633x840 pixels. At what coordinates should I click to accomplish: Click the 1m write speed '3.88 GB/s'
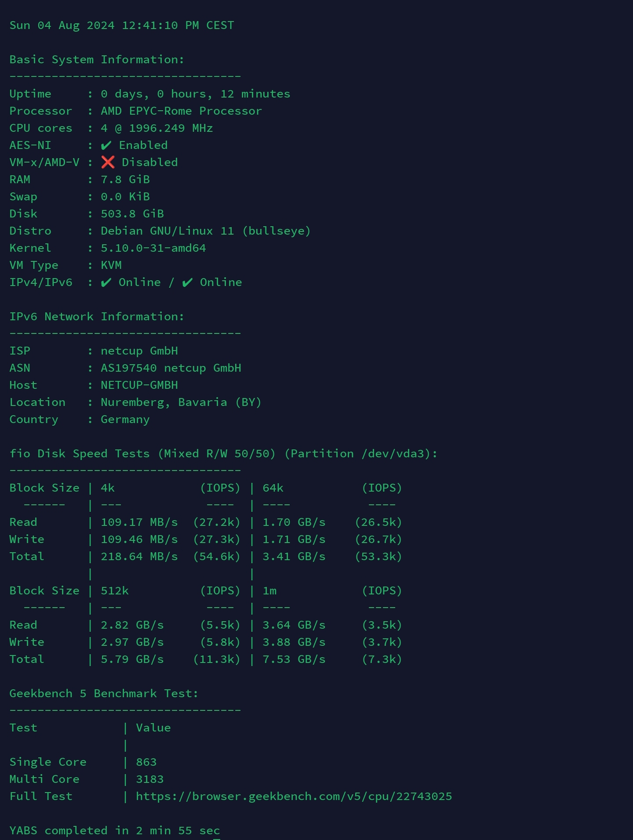tap(294, 642)
